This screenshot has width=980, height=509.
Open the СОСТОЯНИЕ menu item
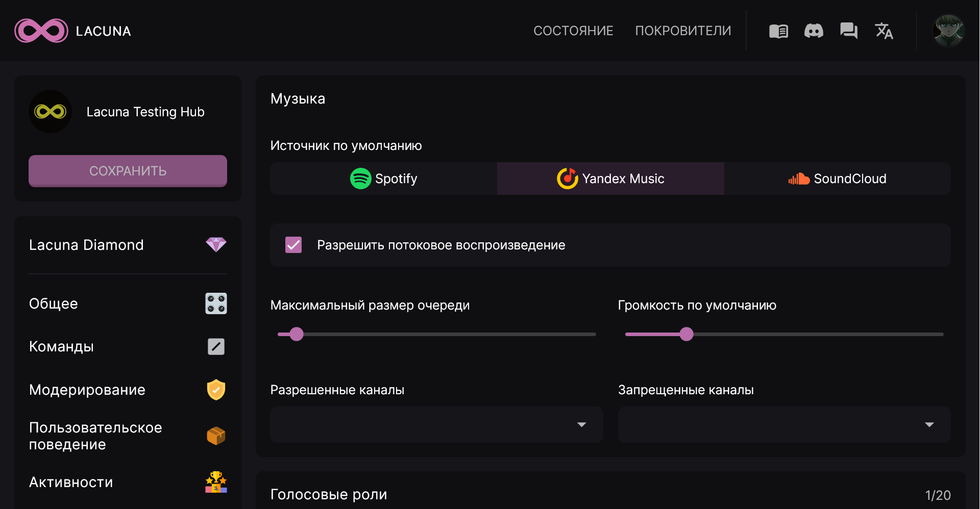[x=573, y=31]
